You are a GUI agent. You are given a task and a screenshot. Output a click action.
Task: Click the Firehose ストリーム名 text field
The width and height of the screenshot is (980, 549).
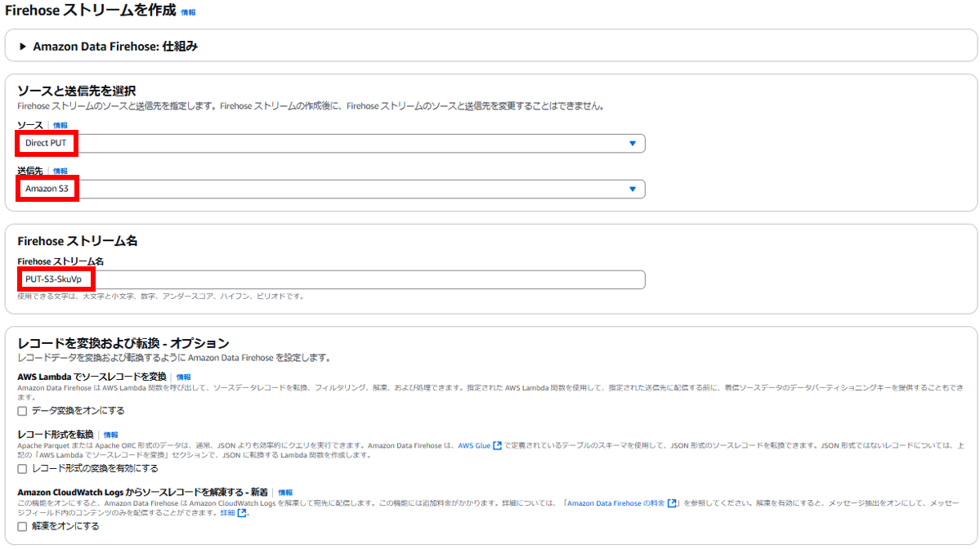pyautogui.click(x=330, y=279)
